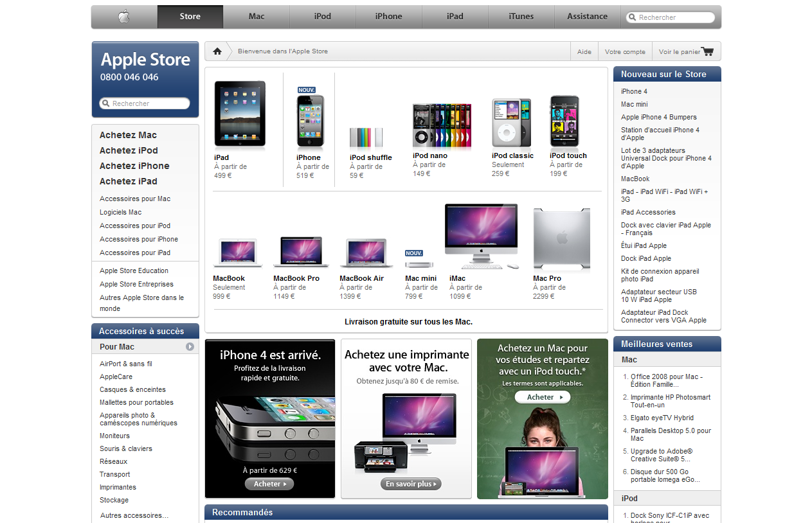Open Souris & claviers link
This screenshot has width=812, height=523.
[x=126, y=448]
